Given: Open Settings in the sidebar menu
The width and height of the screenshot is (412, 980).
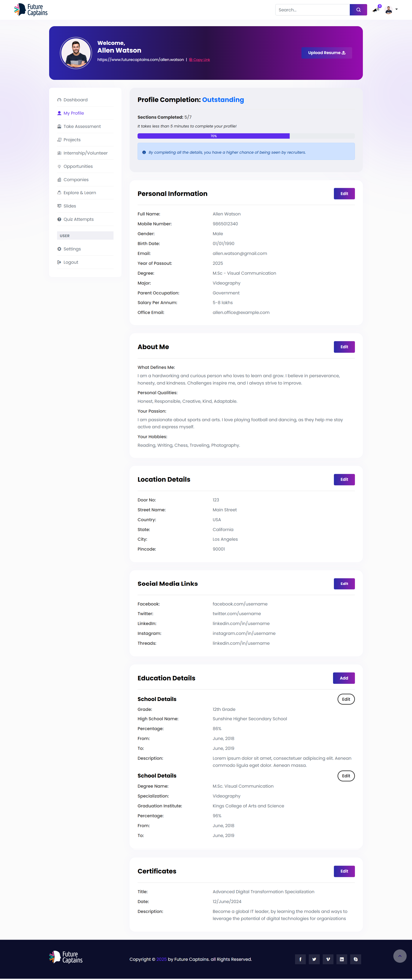Looking at the screenshot, I should pos(72,249).
